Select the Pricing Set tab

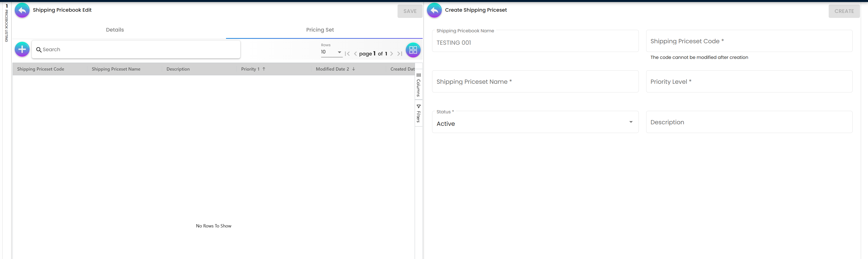[x=319, y=30]
